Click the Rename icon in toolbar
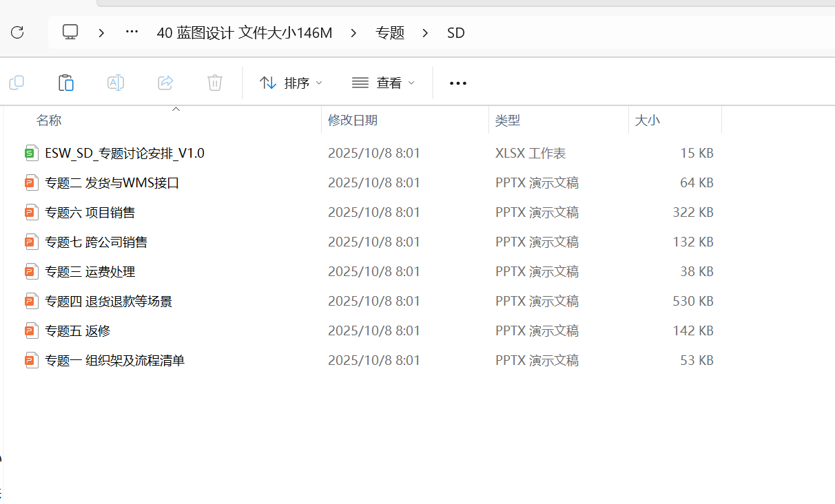 click(x=116, y=83)
